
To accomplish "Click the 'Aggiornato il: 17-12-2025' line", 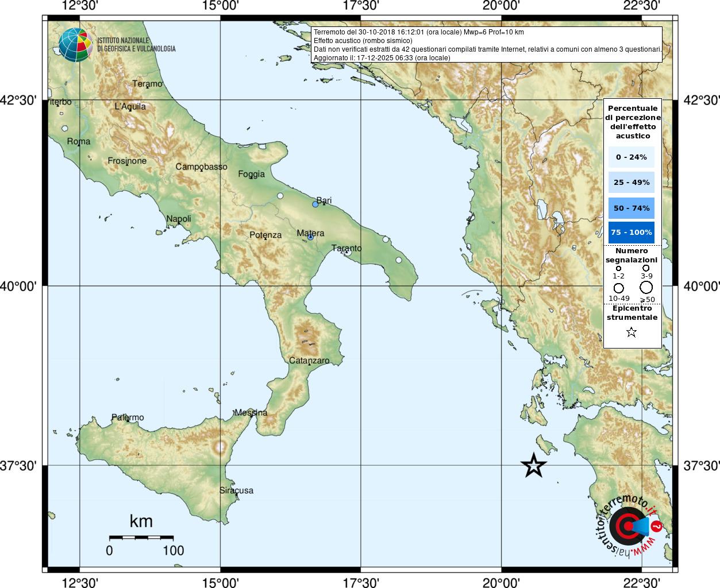I will pyautogui.click(x=382, y=58).
